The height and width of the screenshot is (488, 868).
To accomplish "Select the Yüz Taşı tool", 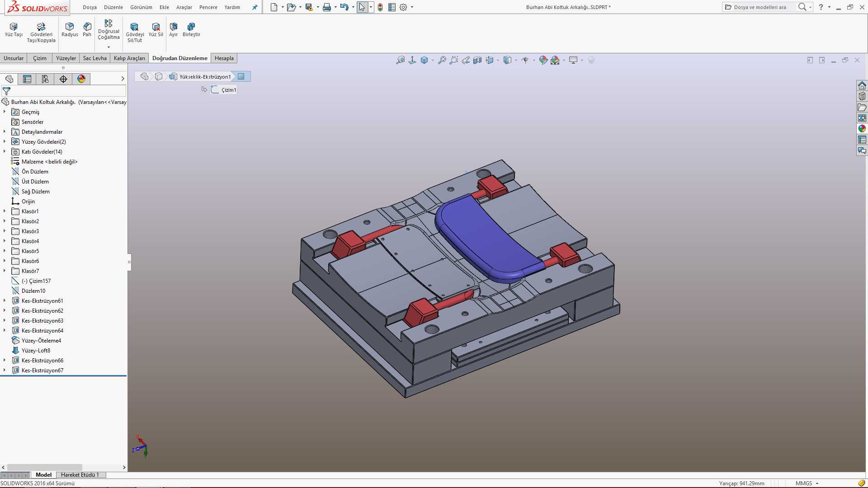I will click(x=14, y=30).
